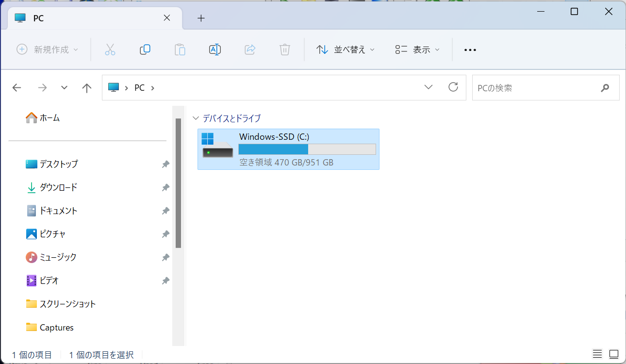The height and width of the screenshot is (364, 626).
Task: Click the Copy icon in toolbar
Action: tap(145, 50)
